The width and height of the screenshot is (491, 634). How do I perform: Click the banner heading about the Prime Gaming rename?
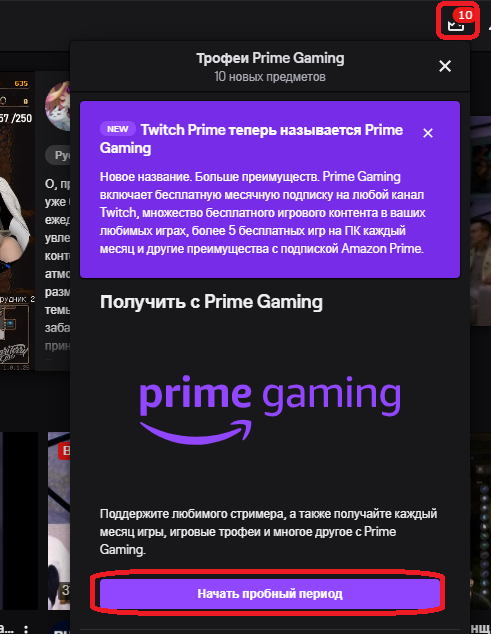coord(251,139)
